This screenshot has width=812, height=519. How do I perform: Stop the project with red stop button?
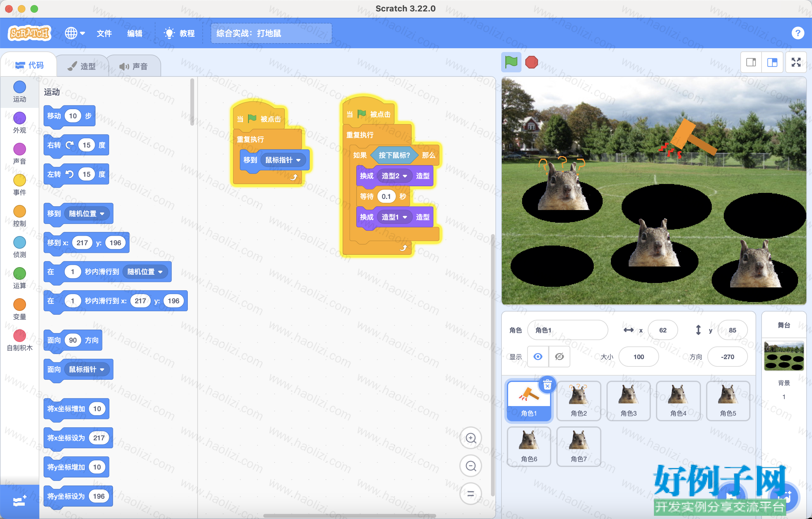(531, 62)
